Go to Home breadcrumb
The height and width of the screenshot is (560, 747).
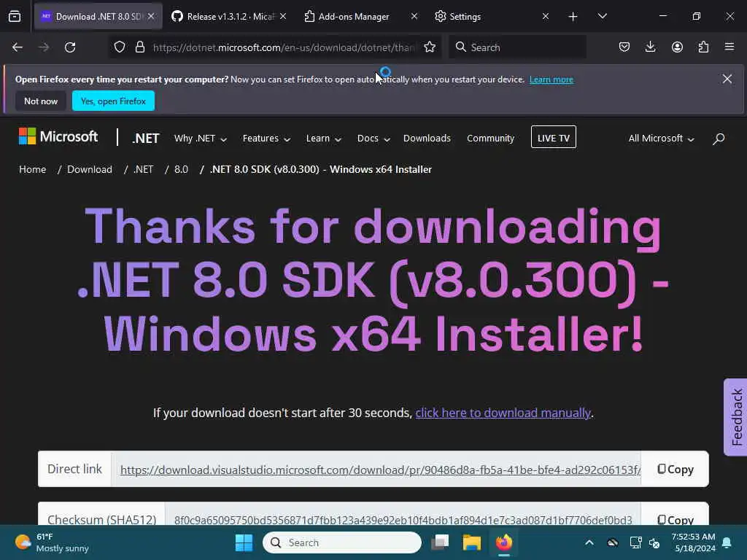pyautogui.click(x=32, y=169)
